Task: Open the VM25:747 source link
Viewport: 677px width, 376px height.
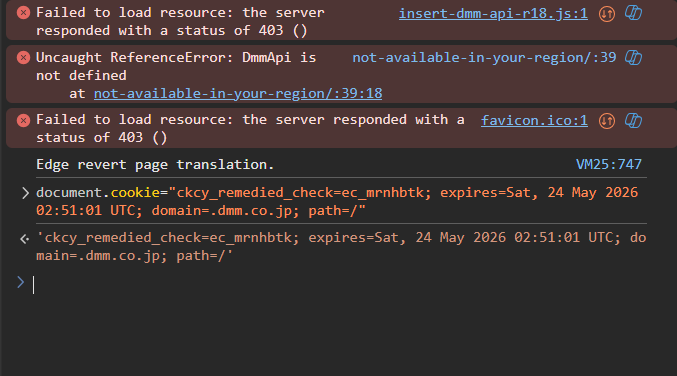Action: [609, 164]
